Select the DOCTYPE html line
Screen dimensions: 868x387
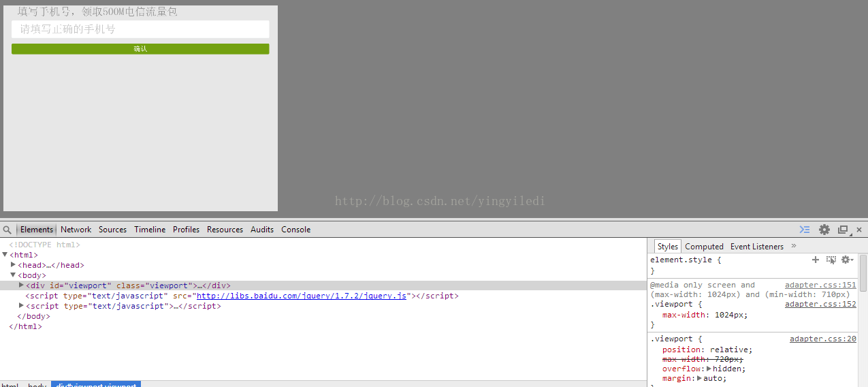44,245
